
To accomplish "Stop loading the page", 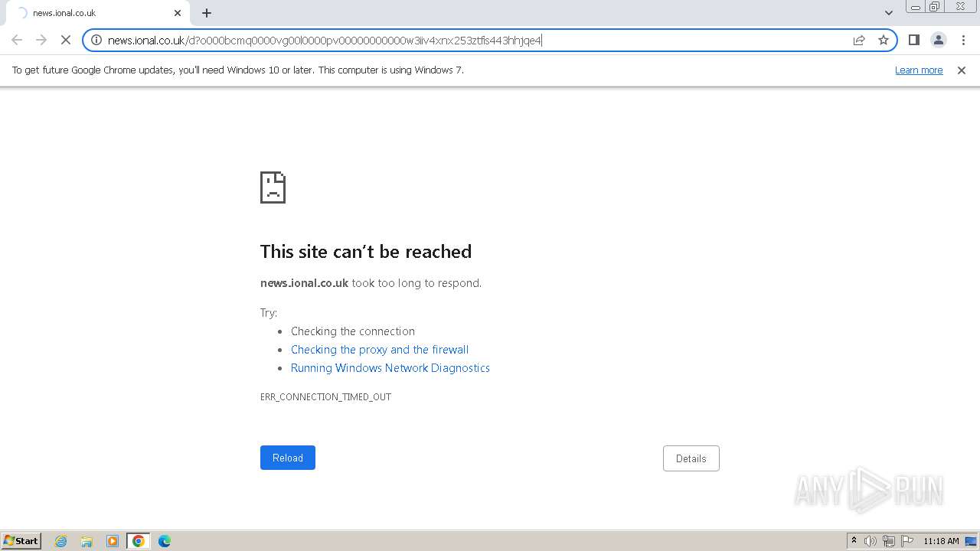I will [66, 40].
